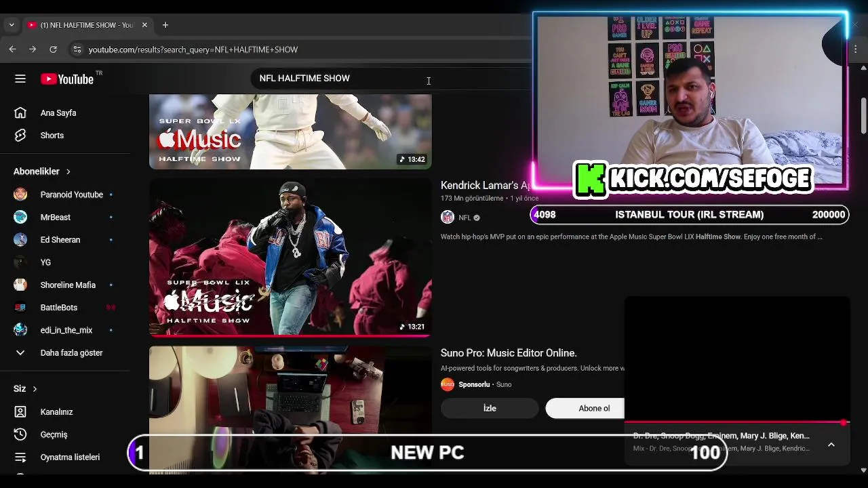The image size is (868, 488).
Task: Click the page vertical scrollbar thumb
Action: pyautogui.click(x=863, y=116)
